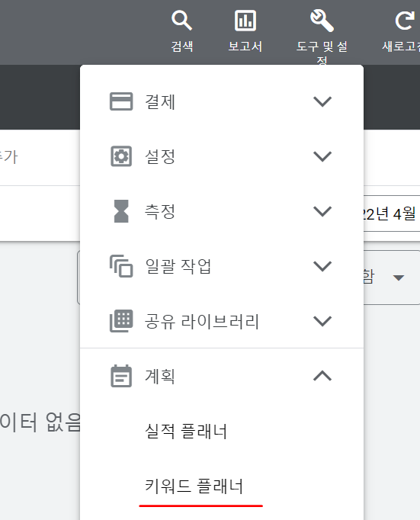
Task: Open 도구 및 설정 wrench icon
Action: pos(322,21)
